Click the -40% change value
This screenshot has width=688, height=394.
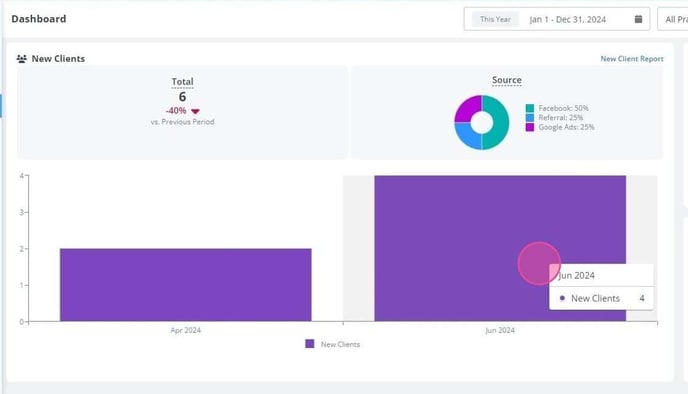click(x=176, y=111)
